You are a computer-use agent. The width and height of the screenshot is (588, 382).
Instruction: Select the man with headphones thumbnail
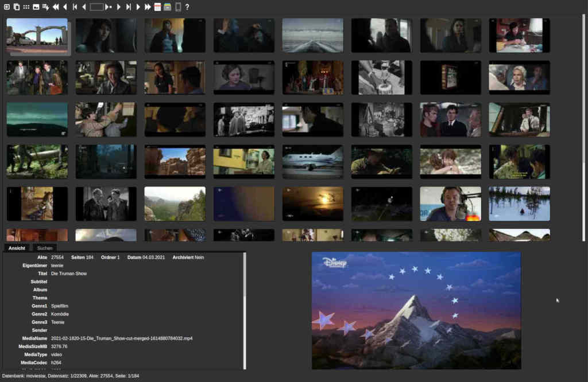(450, 204)
